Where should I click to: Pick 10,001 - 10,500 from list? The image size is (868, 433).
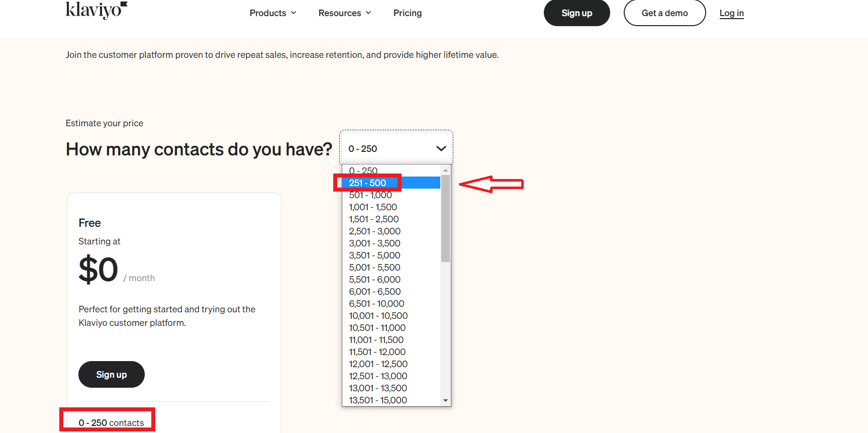[x=391, y=316]
